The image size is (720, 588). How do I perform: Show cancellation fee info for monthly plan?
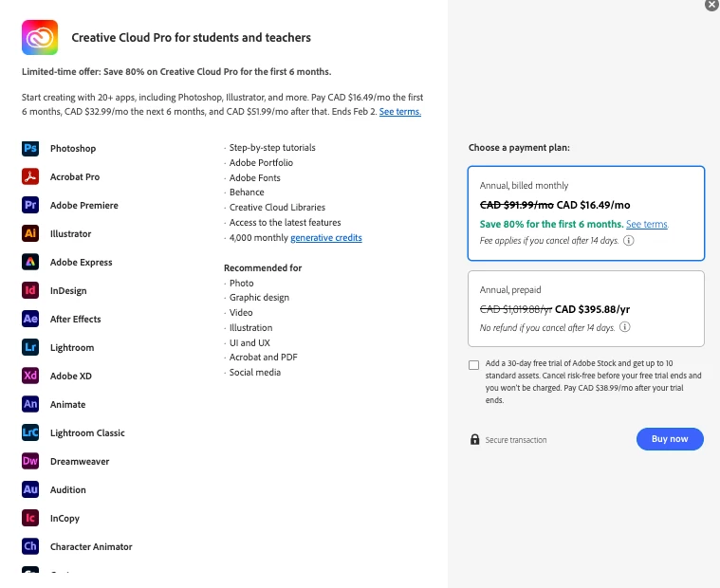tap(629, 241)
